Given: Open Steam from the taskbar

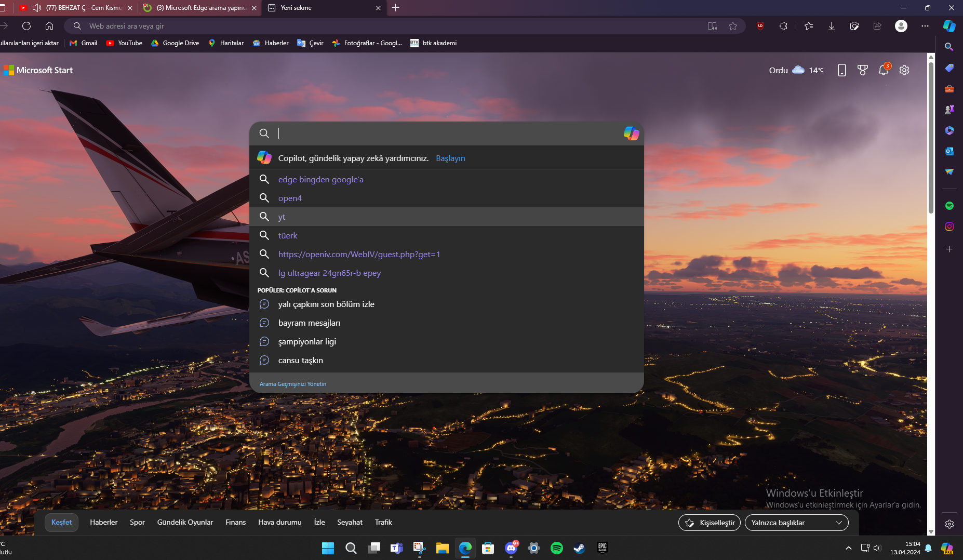Looking at the screenshot, I should point(580,548).
